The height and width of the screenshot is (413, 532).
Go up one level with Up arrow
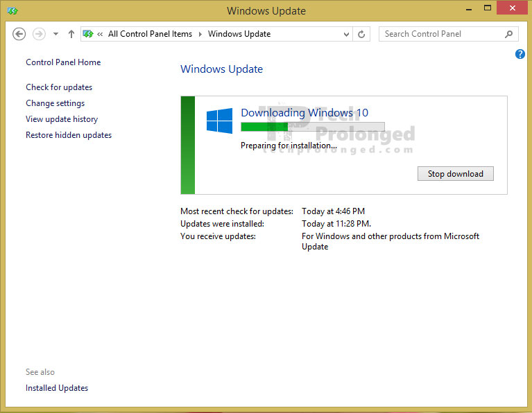pos(71,34)
